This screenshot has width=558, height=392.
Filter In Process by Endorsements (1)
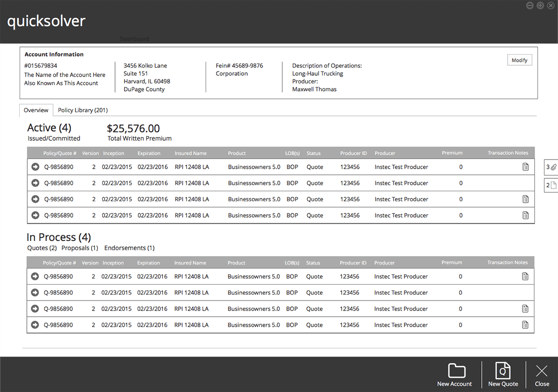[x=129, y=248]
